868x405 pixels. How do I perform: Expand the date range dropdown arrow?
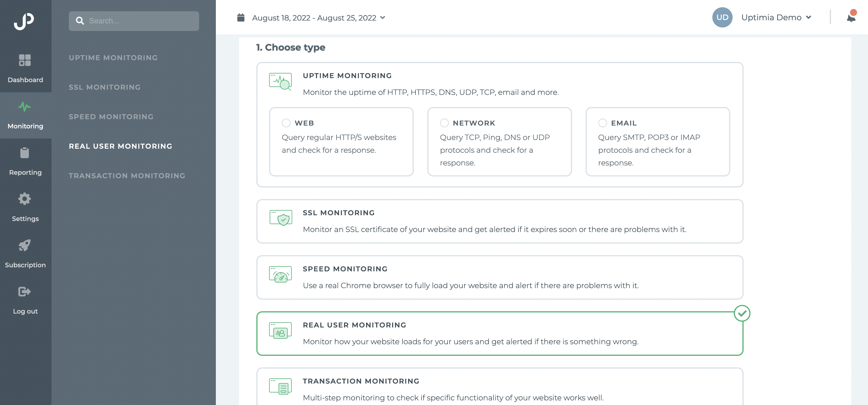(382, 18)
